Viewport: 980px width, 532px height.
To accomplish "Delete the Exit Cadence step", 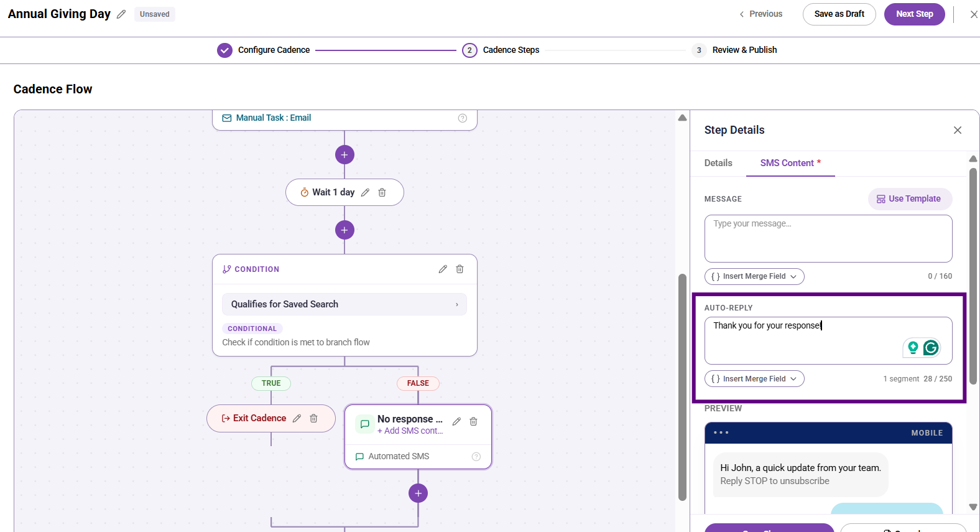I will click(x=313, y=418).
